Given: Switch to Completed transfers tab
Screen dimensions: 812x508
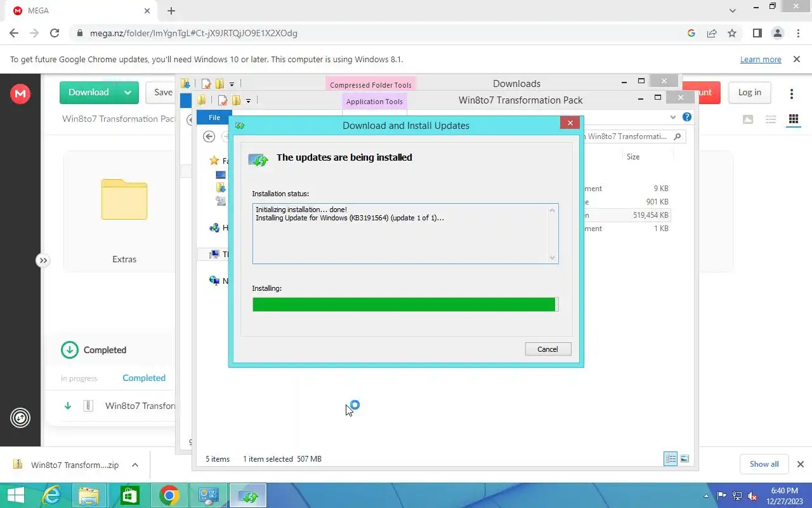Looking at the screenshot, I should tap(144, 378).
